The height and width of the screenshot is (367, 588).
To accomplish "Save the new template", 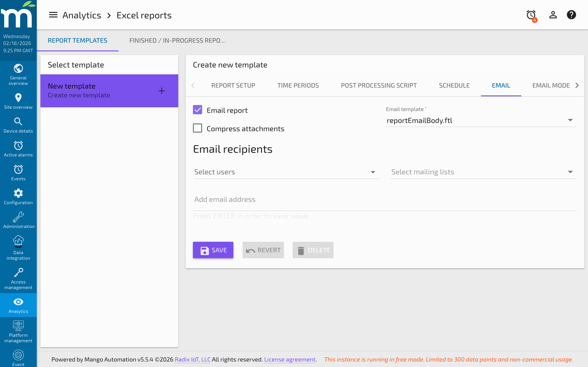I will tap(213, 250).
